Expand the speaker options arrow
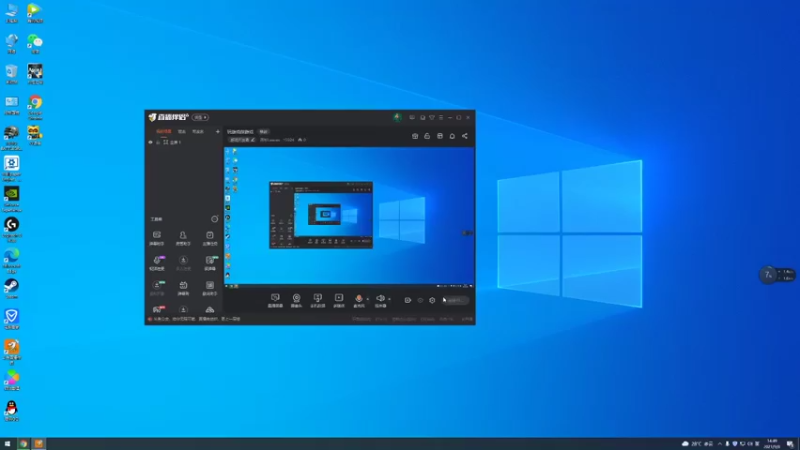Image resolution: width=800 pixels, height=450 pixels. tap(389, 299)
